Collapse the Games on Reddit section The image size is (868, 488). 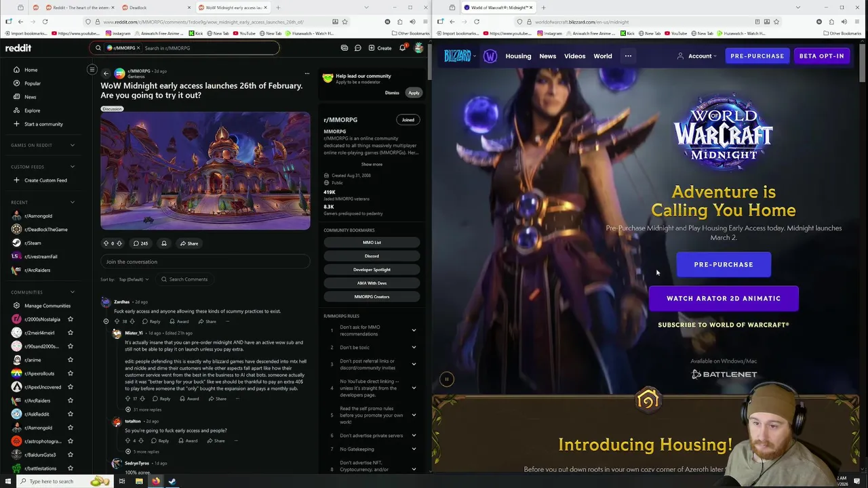click(73, 145)
